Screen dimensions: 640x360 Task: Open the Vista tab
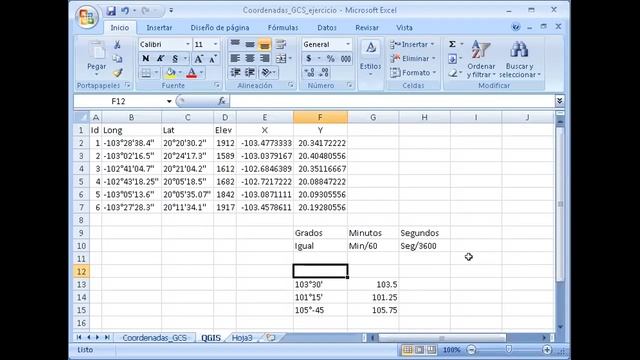point(404,27)
